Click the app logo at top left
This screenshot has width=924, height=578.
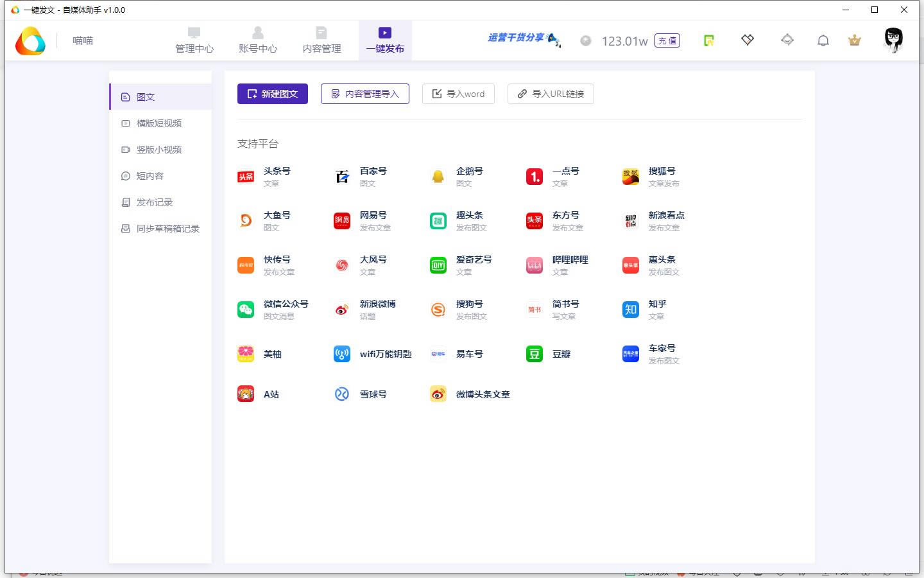30,41
